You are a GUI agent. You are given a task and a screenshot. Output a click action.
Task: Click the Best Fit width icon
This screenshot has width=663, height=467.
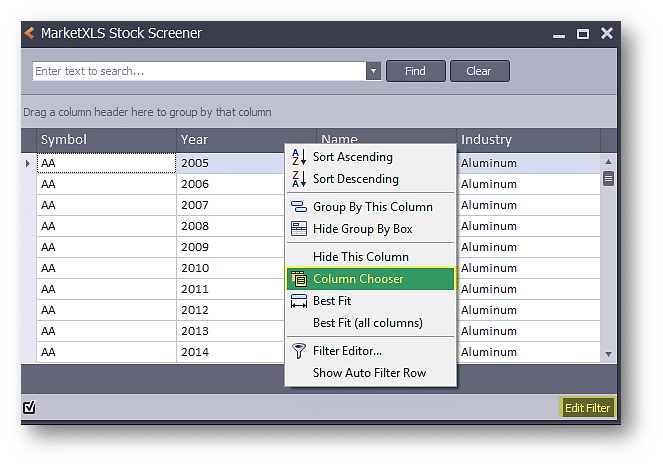click(299, 301)
